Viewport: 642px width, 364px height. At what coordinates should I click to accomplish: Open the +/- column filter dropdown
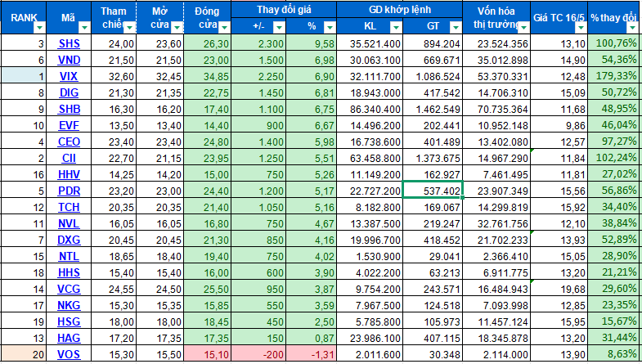pos(279,28)
